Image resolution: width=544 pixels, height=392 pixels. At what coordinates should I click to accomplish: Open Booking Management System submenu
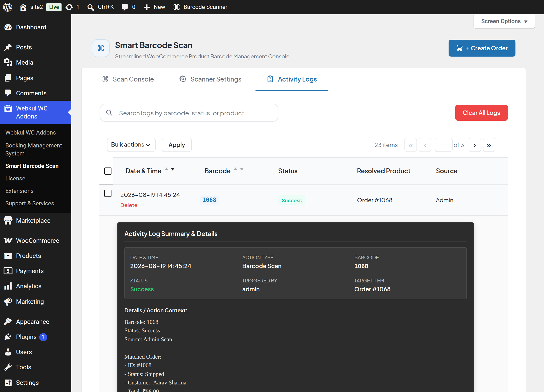point(34,149)
